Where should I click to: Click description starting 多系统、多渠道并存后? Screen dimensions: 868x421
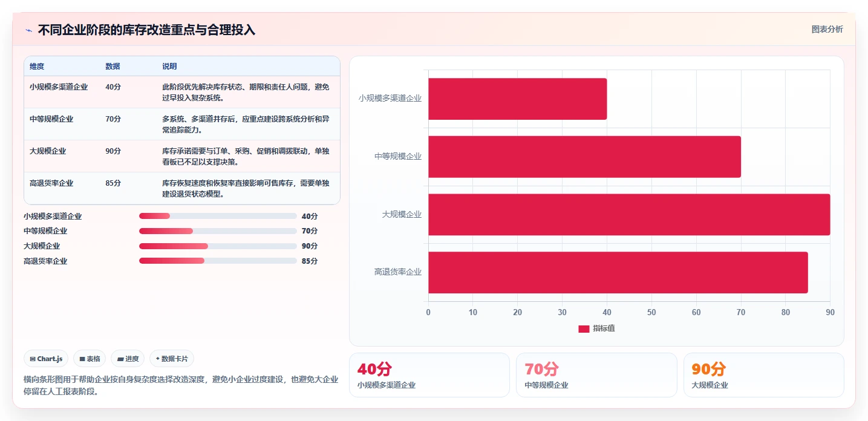[x=246, y=125]
